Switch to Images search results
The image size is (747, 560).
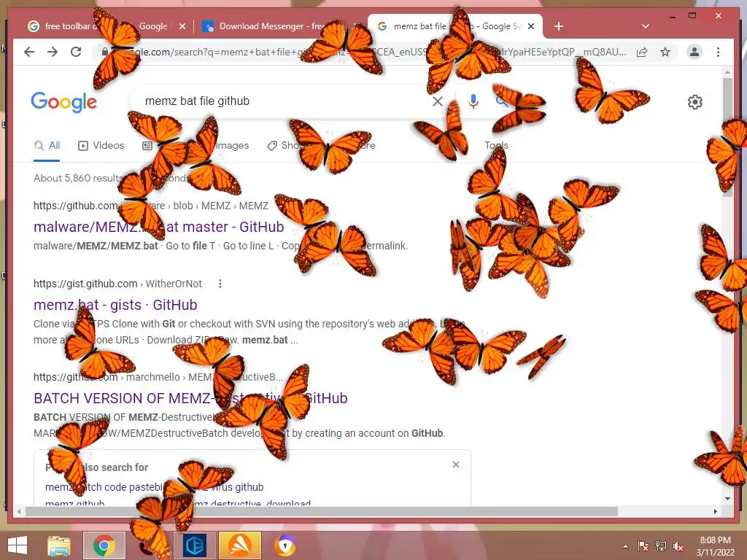tap(231, 146)
